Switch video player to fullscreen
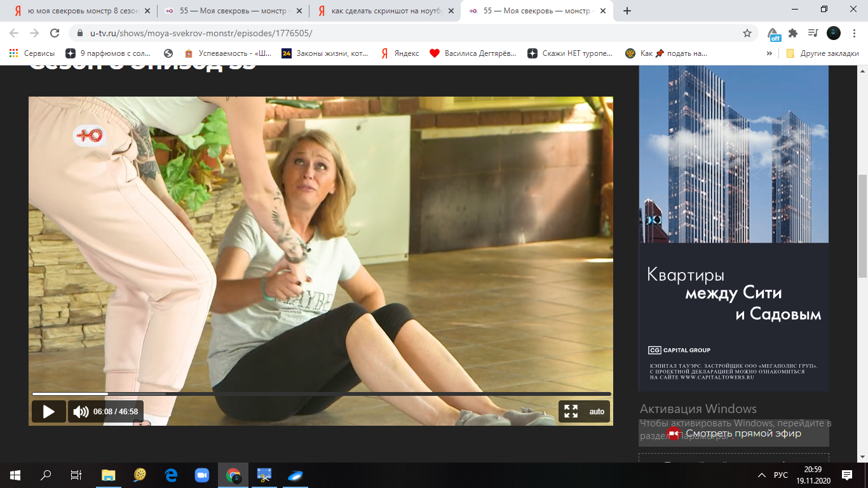This screenshot has width=868, height=488. point(571,411)
